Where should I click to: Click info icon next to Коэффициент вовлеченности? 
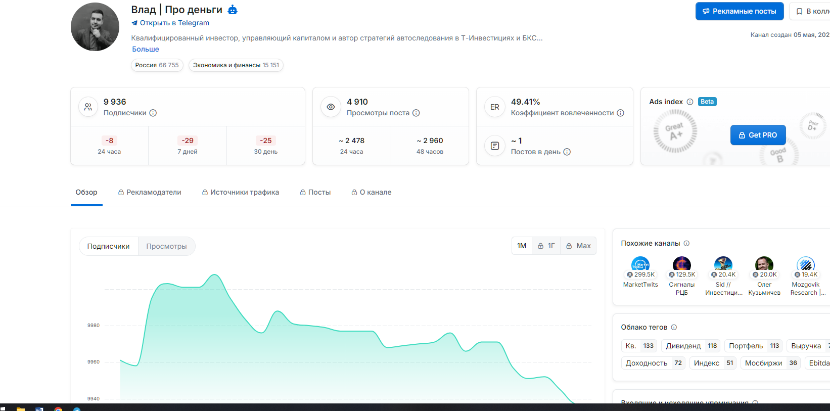tap(620, 113)
